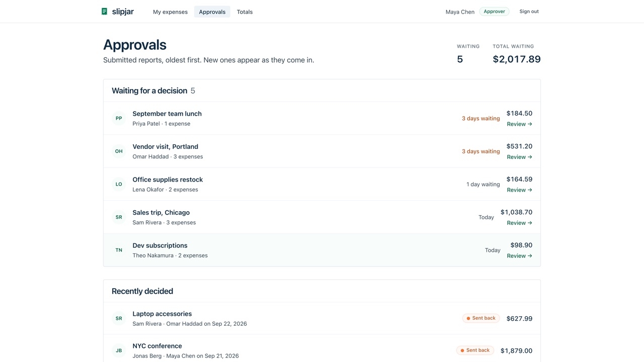Click the Waiting for a decision heading
The height and width of the screenshot is (362, 644).
[x=149, y=91]
